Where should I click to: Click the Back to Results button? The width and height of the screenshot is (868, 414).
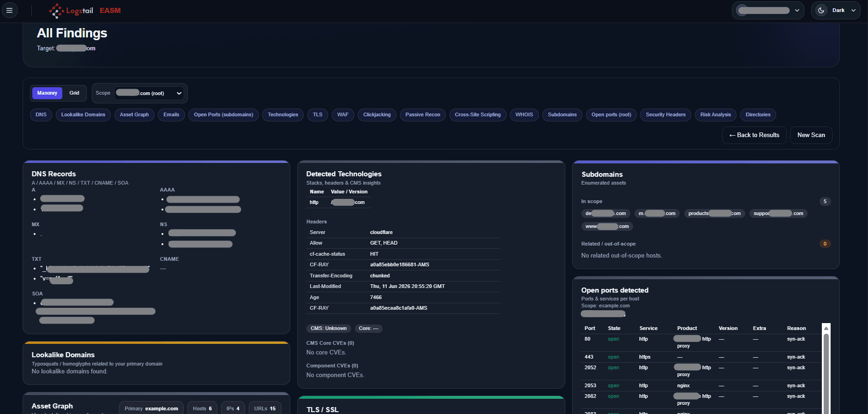tap(754, 135)
